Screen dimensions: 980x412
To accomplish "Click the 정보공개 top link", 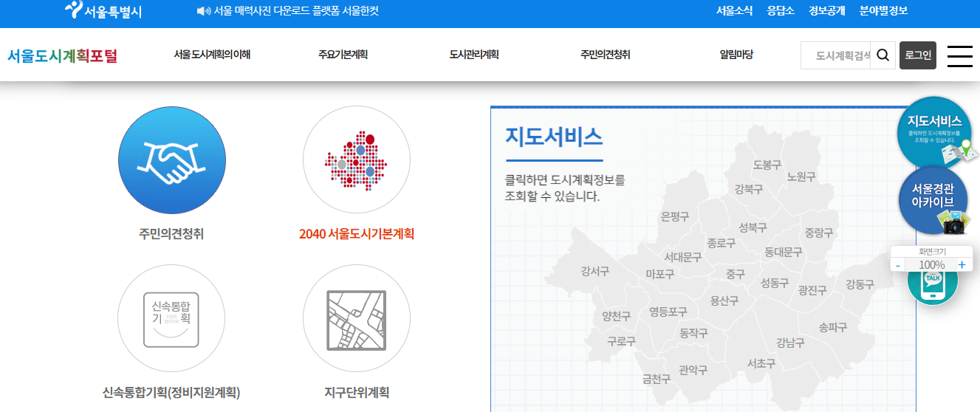I will tap(827, 11).
